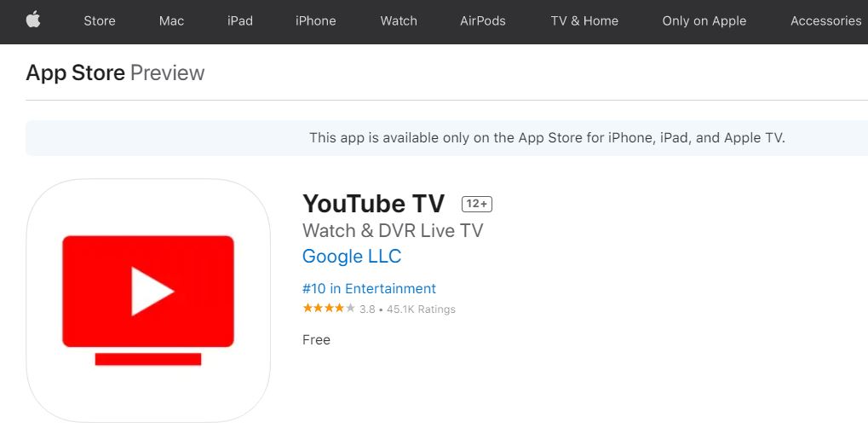Click the YouTube TV app title
The image size is (868, 428).
tap(374, 204)
